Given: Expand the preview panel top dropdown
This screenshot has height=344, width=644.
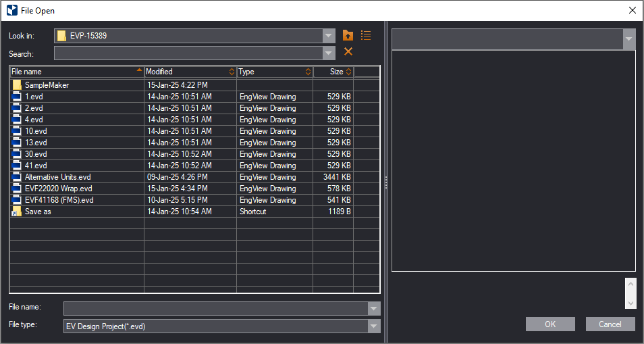Looking at the screenshot, I should pos(629,39).
